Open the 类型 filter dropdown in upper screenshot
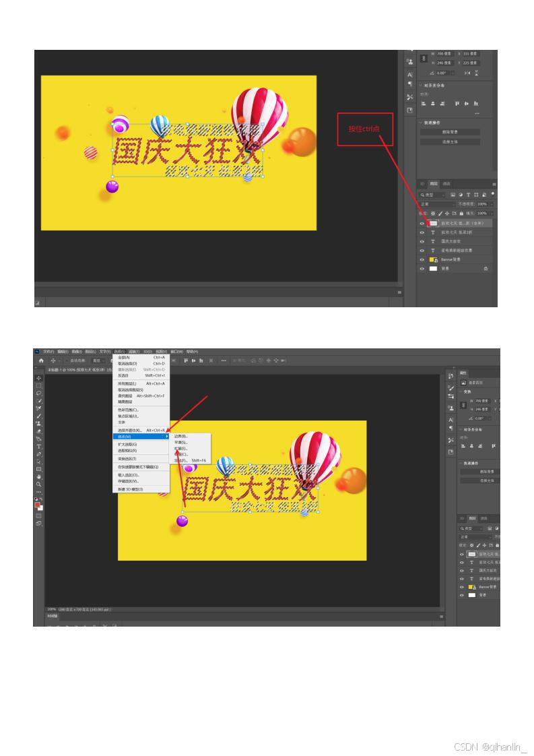 pyautogui.click(x=433, y=195)
